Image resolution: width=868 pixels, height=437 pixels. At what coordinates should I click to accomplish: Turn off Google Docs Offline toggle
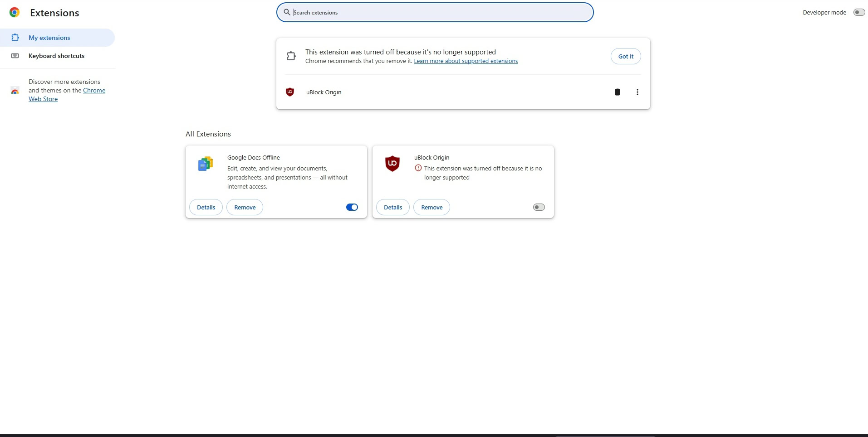pos(352,207)
